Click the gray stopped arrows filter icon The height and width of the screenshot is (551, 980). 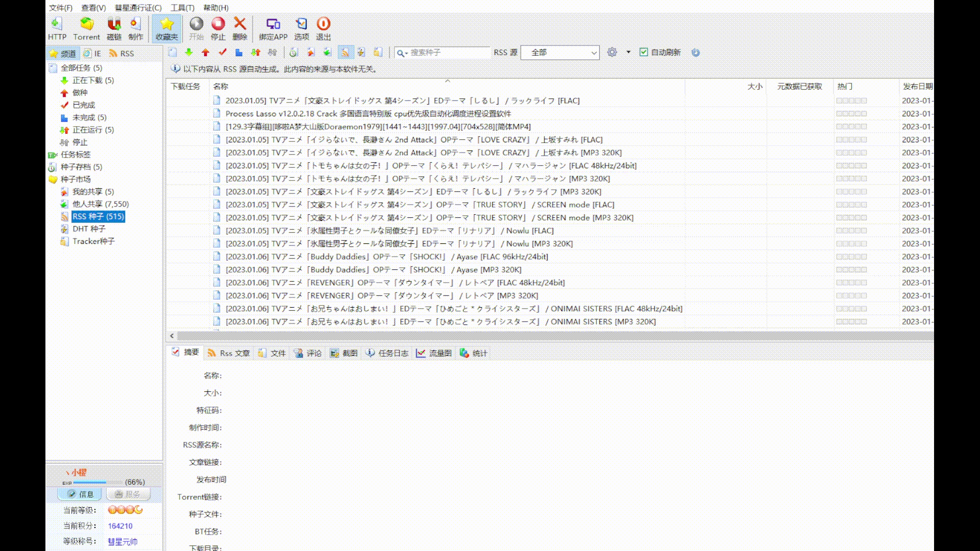click(273, 52)
